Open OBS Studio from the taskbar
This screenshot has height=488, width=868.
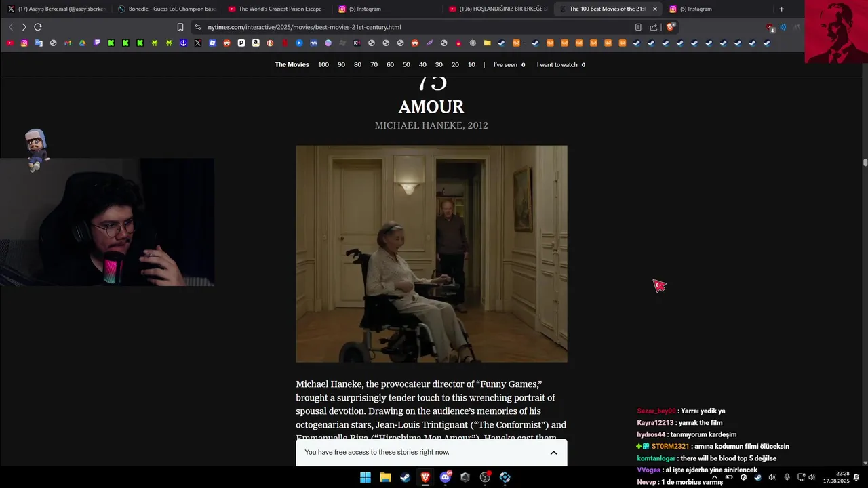[485, 477]
